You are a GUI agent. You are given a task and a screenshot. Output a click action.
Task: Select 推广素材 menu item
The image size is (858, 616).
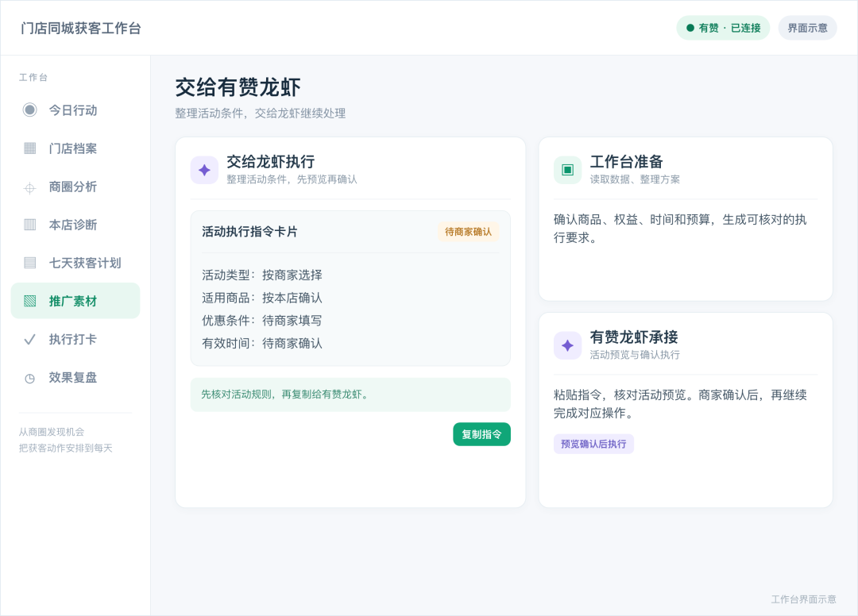[x=75, y=301]
